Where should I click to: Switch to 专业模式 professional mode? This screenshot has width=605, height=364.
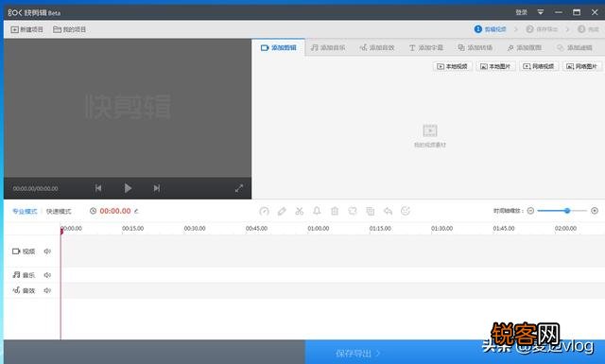[25, 211]
